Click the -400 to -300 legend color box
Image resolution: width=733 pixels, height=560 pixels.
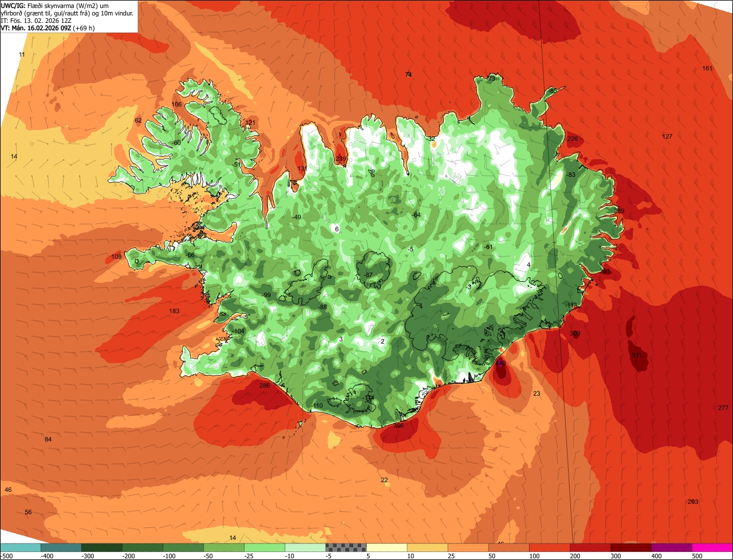click(61, 547)
